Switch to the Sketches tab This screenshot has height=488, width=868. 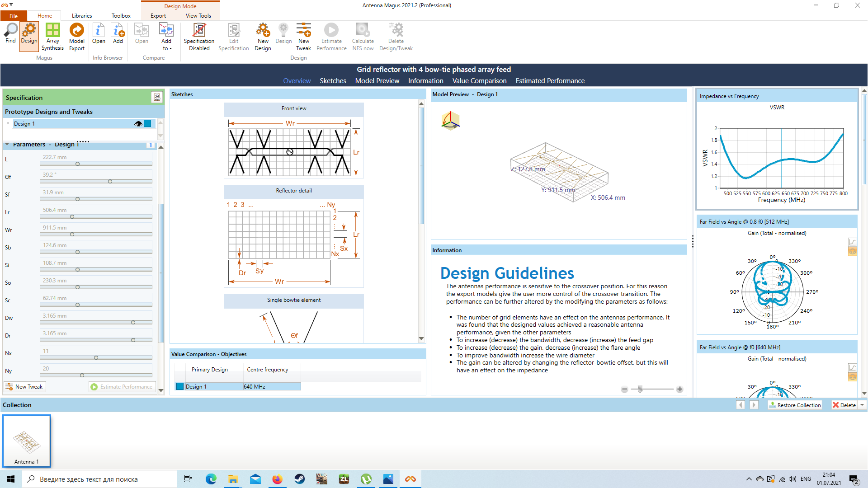point(332,81)
